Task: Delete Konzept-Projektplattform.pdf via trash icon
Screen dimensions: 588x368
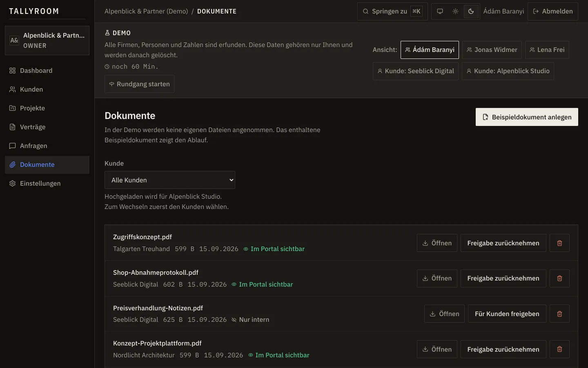Action: point(559,349)
